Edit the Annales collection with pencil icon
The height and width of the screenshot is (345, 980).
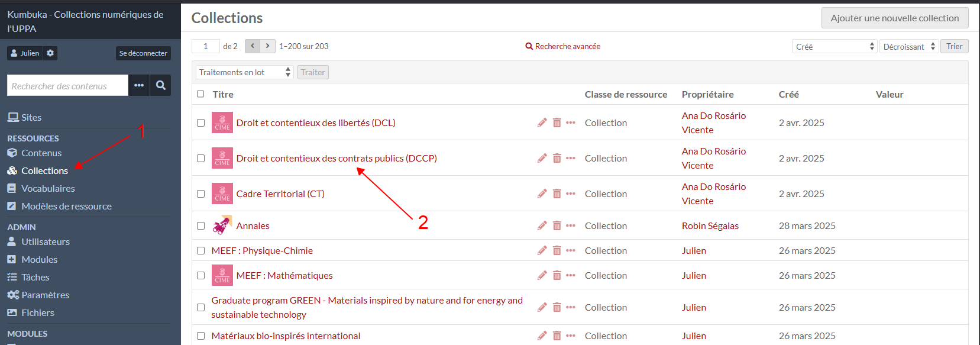pyautogui.click(x=542, y=225)
